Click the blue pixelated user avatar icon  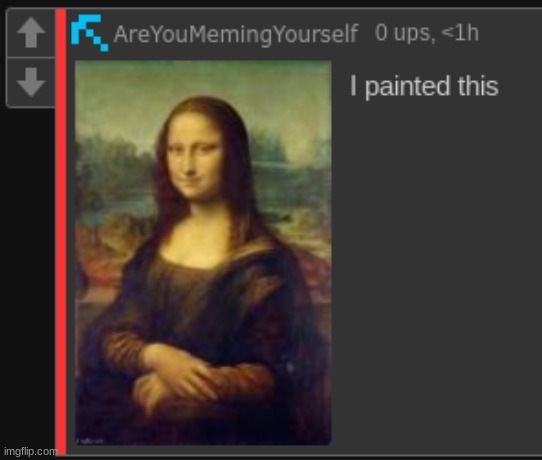point(90,33)
